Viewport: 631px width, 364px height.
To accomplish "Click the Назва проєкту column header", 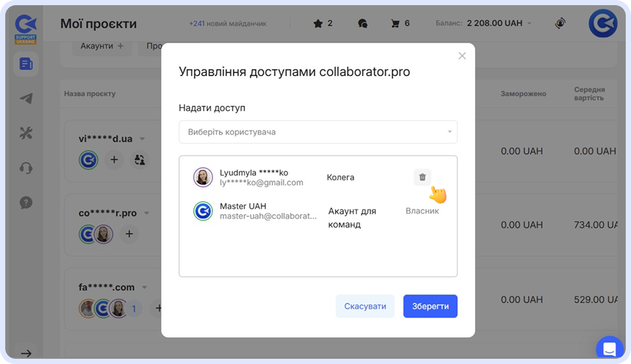I will click(90, 93).
